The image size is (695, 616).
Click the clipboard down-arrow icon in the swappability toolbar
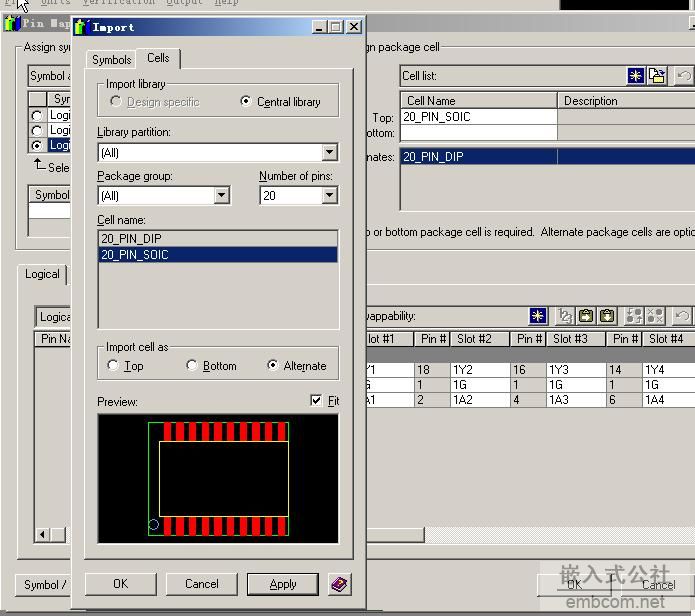coord(607,316)
